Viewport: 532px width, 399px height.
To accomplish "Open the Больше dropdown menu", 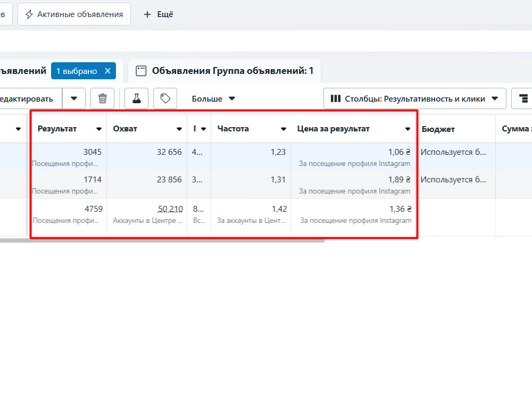I will pyautogui.click(x=213, y=99).
